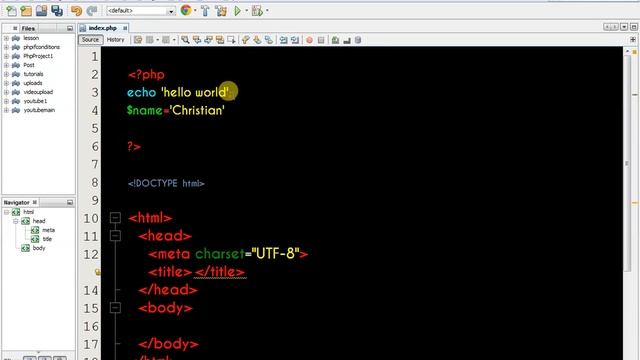Place cursor on the DOCTYPE html line
This screenshot has width=640, height=360.
point(166,183)
